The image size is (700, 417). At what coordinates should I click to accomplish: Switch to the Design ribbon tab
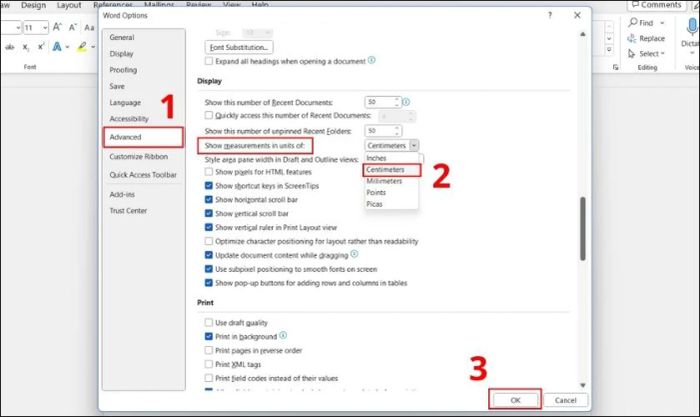[33, 5]
